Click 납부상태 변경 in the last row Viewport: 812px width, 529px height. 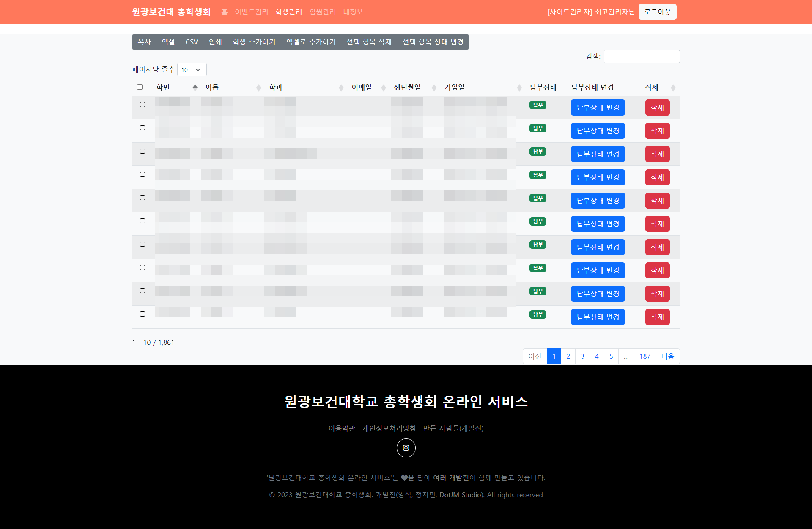598,317
